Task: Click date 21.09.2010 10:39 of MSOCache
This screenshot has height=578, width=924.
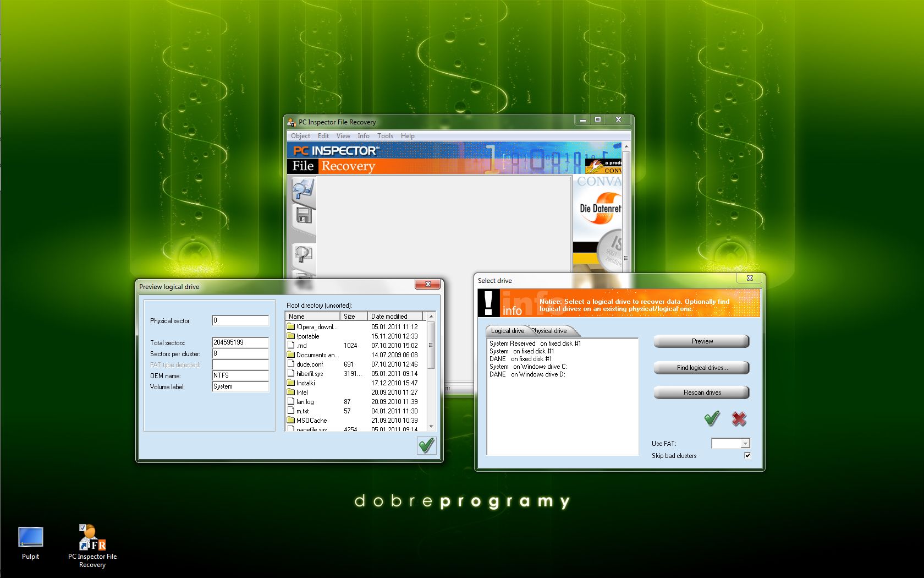Action: coord(394,421)
